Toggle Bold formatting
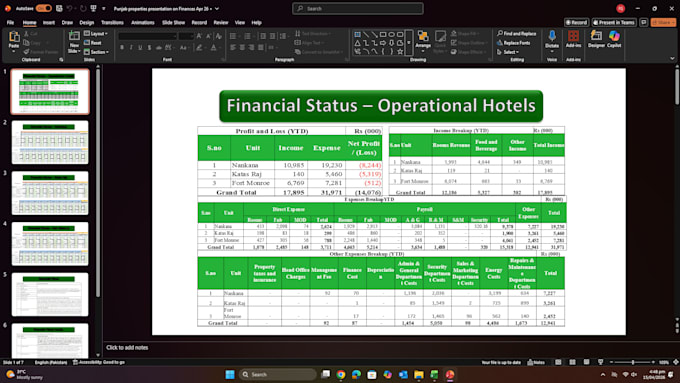Image resolution: width=680 pixels, height=383 pixels. 122,47
